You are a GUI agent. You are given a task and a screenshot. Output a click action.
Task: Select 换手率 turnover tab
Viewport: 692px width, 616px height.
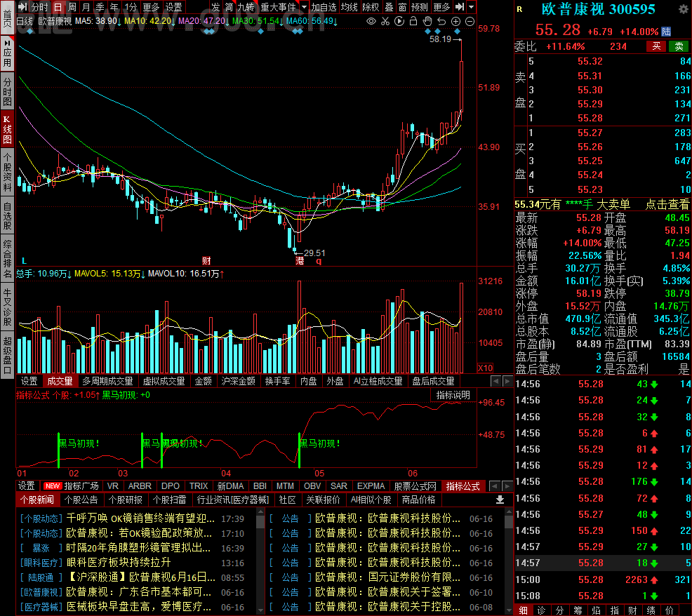click(x=278, y=381)
